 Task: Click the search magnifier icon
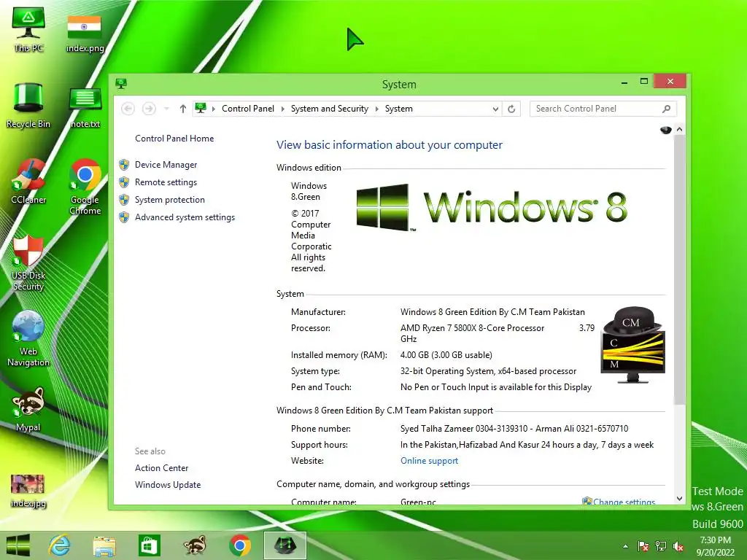(x=667, y=109)
